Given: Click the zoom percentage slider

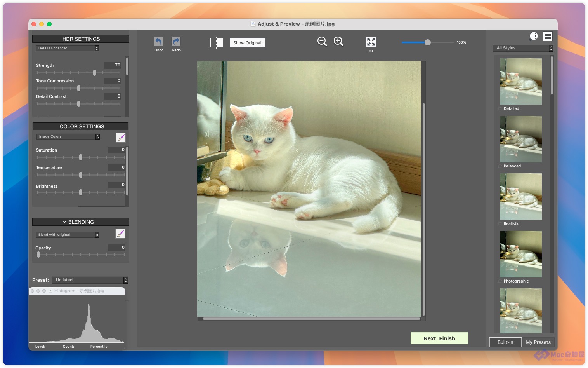Looking at the screenshot, I should 428,42.
